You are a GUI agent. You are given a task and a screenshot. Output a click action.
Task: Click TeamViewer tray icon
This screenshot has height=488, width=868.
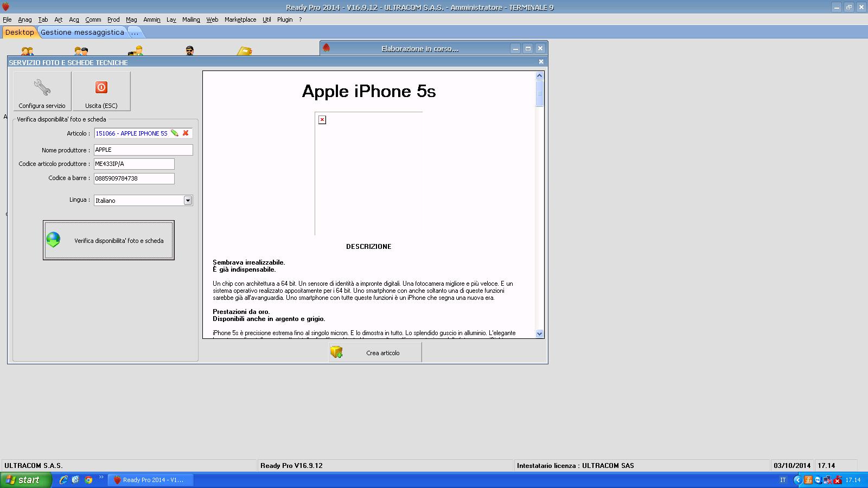point(818,480)
